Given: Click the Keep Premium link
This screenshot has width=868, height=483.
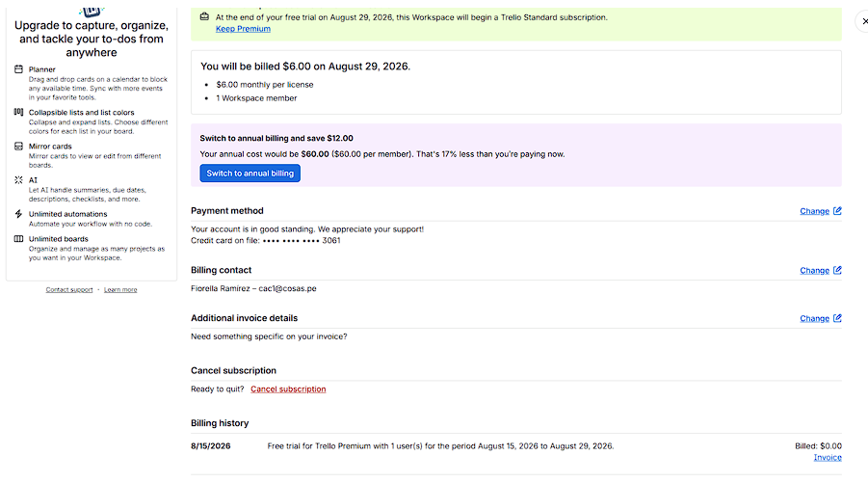Looking at the screenshot, I should point(243,29).
